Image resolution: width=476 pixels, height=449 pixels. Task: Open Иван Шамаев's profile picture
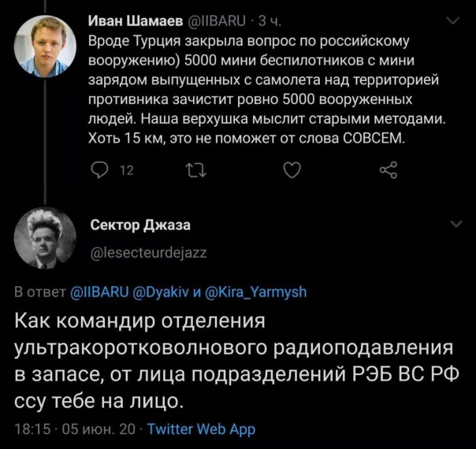pyautogui.click(x=44, y=46)
